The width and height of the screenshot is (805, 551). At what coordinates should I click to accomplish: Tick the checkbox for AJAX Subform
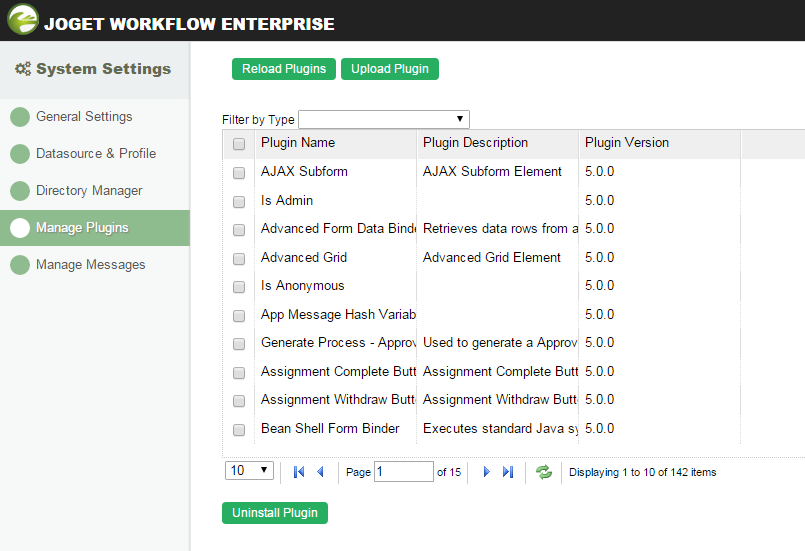click(x=239, y=172)
